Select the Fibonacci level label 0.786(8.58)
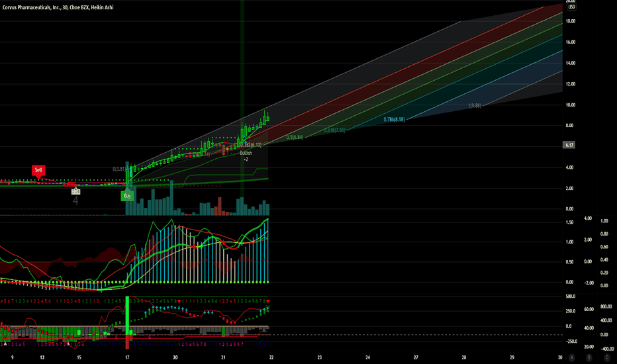 pyautogui.click(x=394, y=119)
